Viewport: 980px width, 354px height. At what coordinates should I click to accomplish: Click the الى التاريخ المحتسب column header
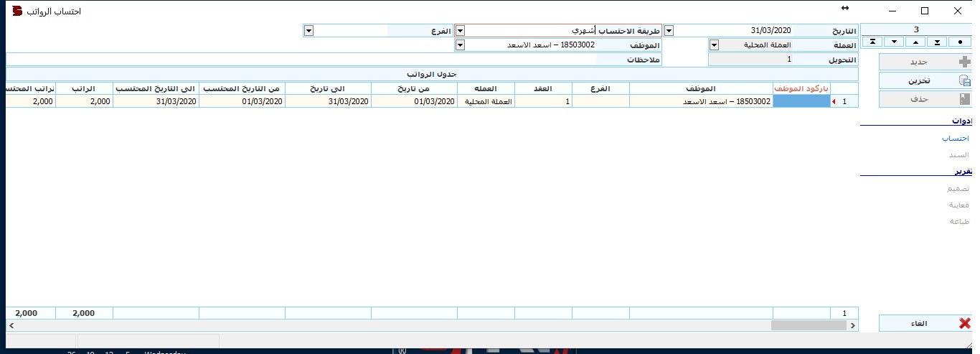[x=156, y=88]
